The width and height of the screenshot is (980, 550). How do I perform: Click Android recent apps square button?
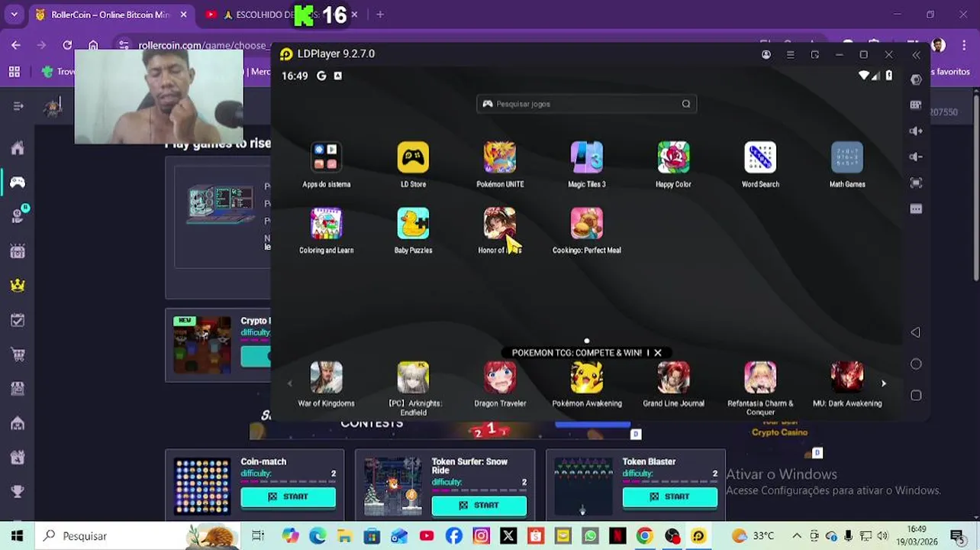tap(916, 395)
